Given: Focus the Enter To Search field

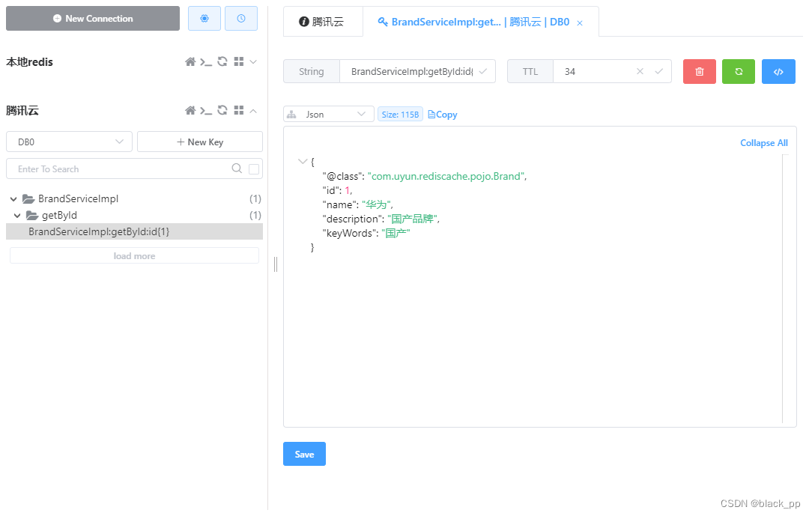Looking at the screenshot, I should [121, 169].
